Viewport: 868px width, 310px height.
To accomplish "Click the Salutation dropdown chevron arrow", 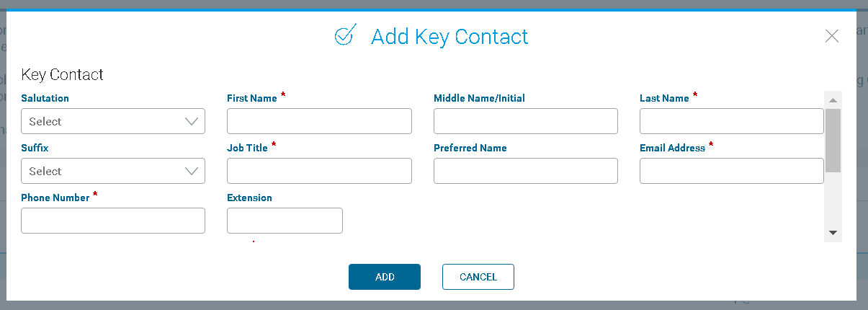I will [x=192, y=121].
